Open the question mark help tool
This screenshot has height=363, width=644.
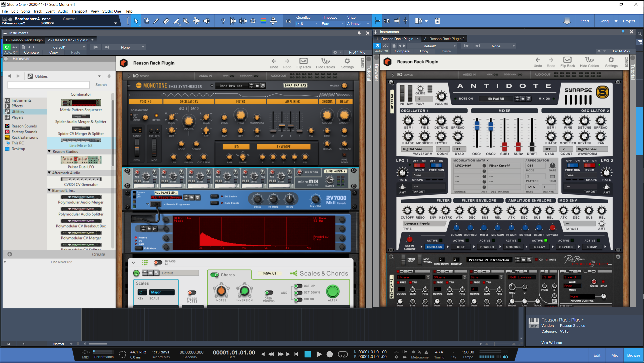pos(223,21)
